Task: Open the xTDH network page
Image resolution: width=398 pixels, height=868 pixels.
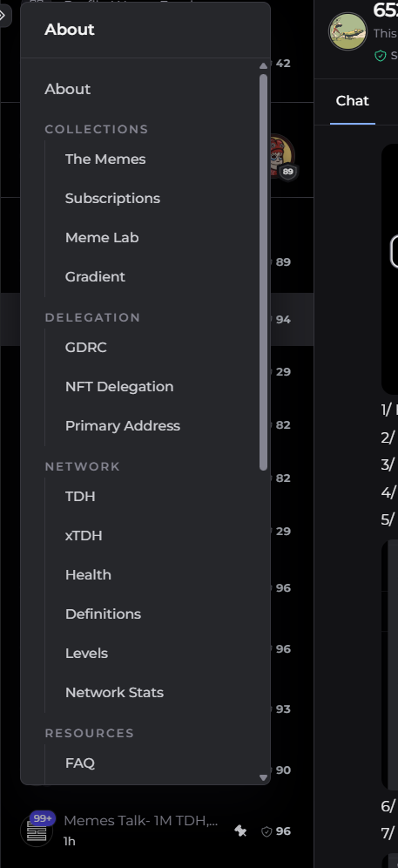Action: 84,535
